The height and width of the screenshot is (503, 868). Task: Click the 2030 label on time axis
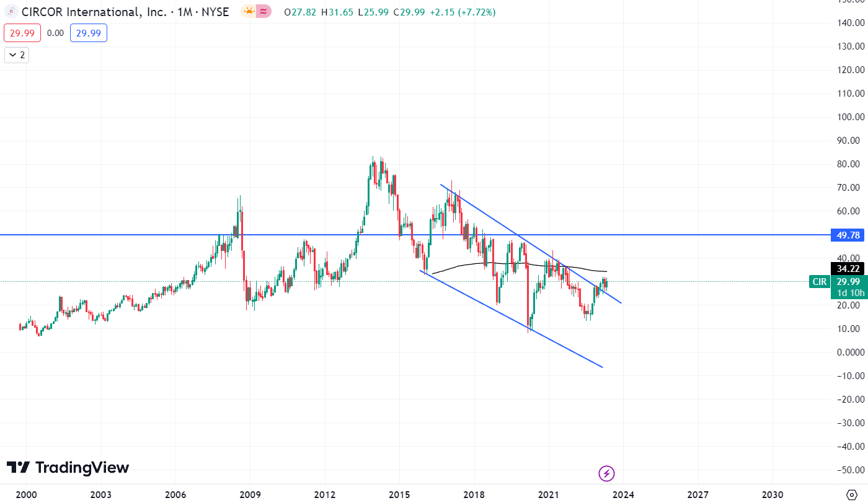(773, 495)
